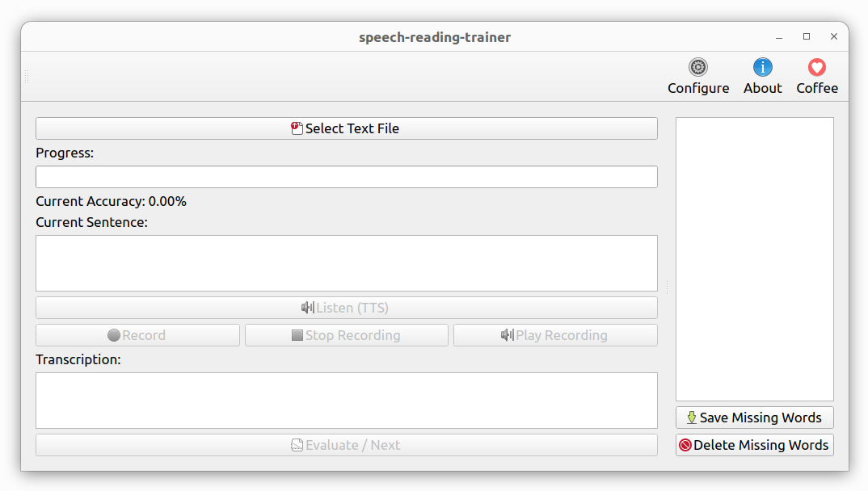Click the Coffee heart icon
The image size is (868, 491).
click(816, 68)
